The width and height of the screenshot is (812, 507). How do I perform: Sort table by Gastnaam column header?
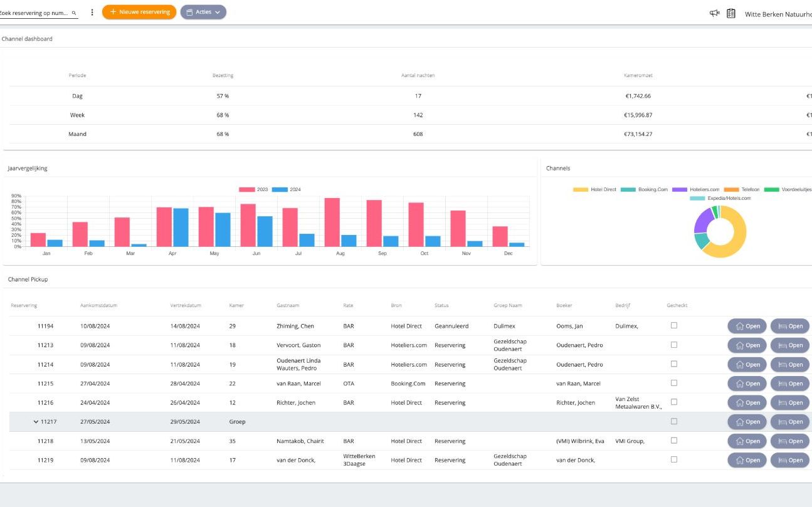pos(288,305)
